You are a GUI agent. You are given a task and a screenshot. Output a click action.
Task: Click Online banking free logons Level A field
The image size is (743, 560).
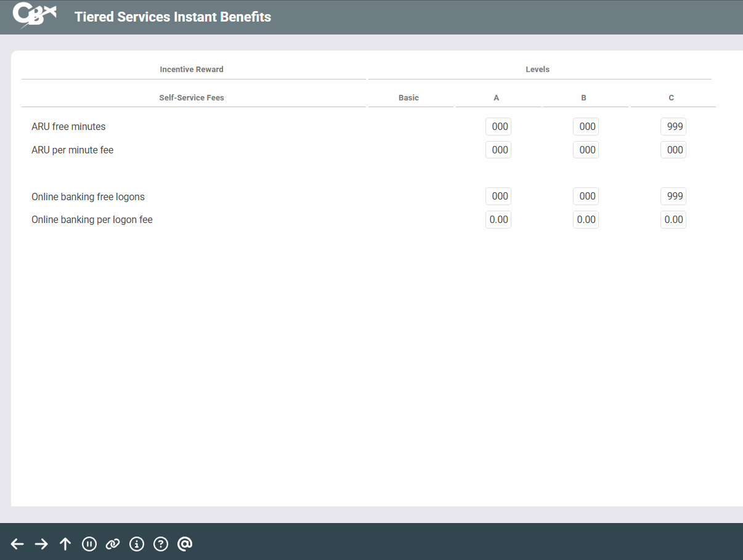pos(498,197)
